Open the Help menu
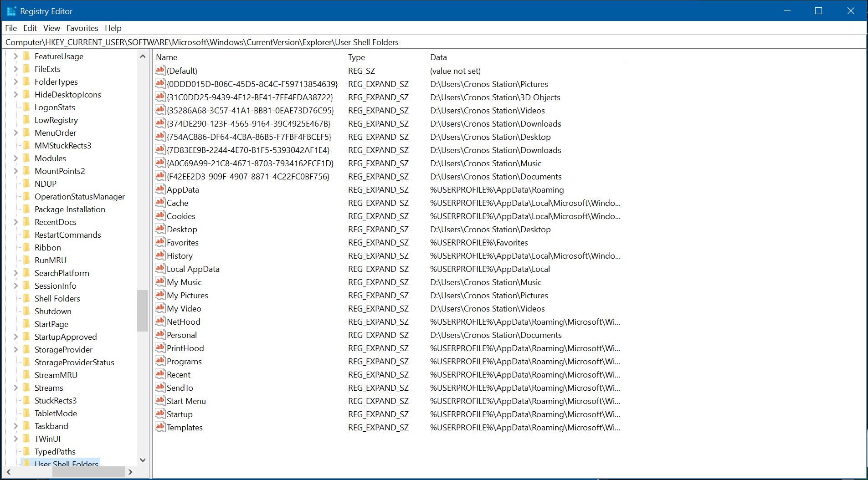The height and width of the screenshot is (480, 868). click(x=113, y=28)
